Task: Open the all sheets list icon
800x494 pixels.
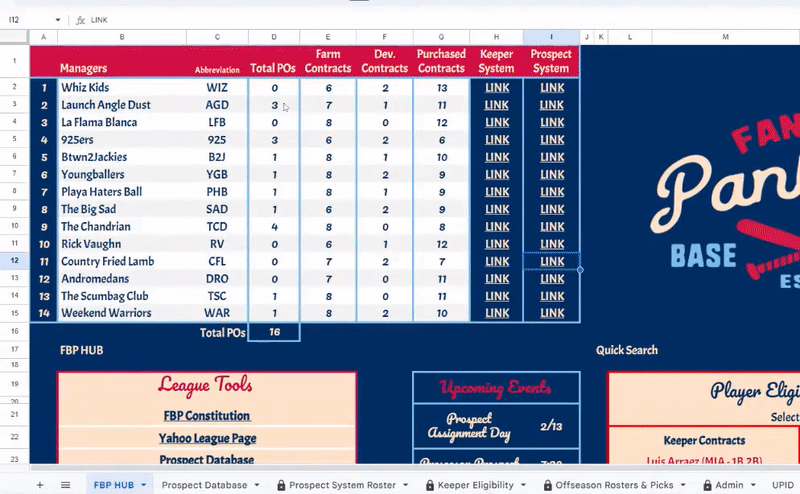Action: pyautogui.click(x=65, y=485)
